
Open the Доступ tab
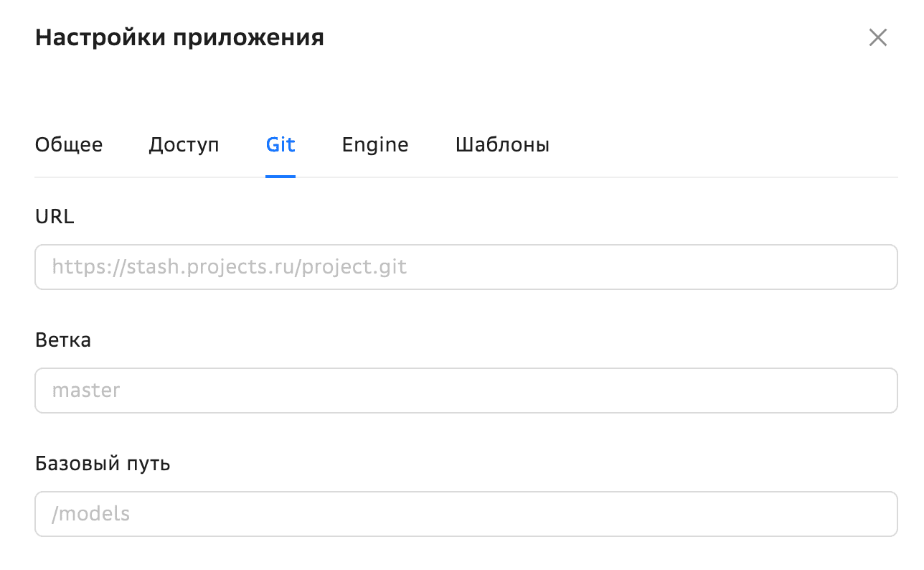(x=184, y=145)
